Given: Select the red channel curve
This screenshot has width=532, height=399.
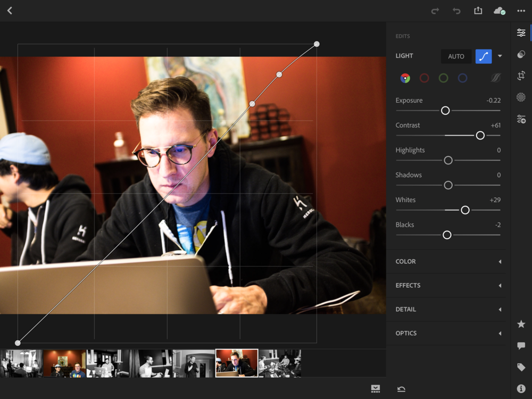Looking at the screenshot, I should point(424,78).
